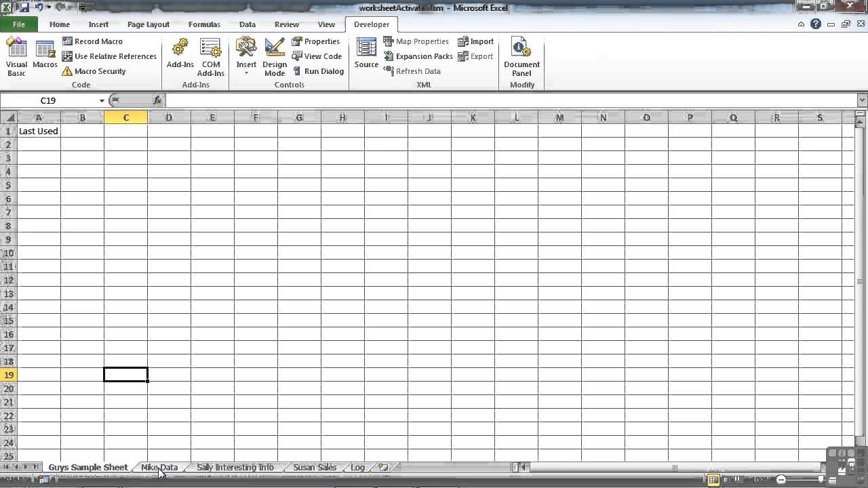Open Customize Quick Access Toolbar menu

(x=83, y=8)
